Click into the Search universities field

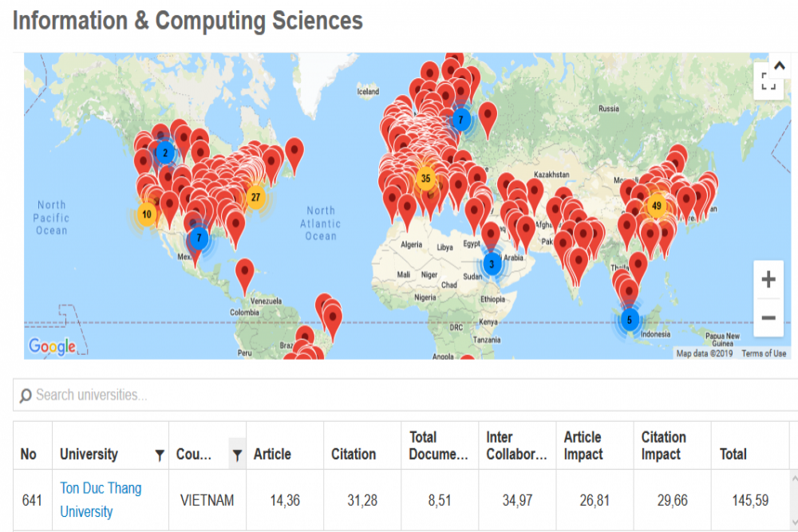(x=407, y=395)
